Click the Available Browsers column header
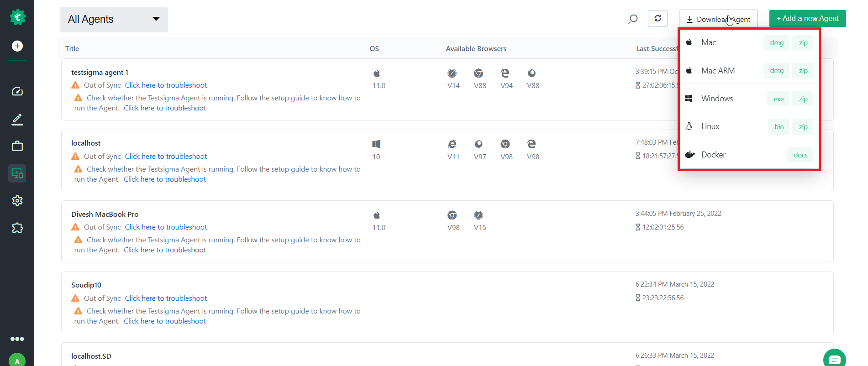868x366 pixels. tap(476, 49)
